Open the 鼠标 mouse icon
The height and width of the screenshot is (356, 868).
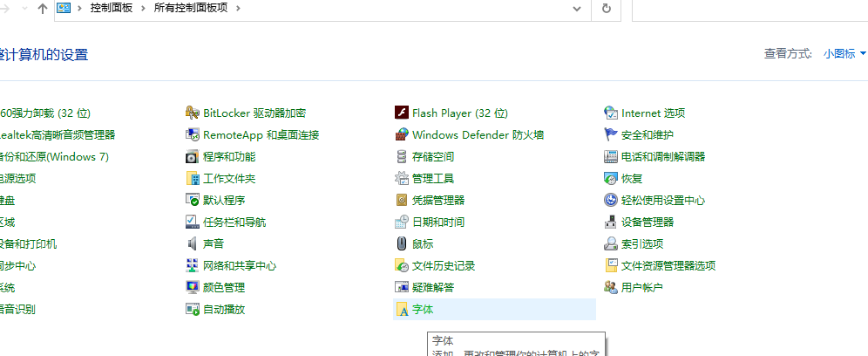tap(402, 244)
